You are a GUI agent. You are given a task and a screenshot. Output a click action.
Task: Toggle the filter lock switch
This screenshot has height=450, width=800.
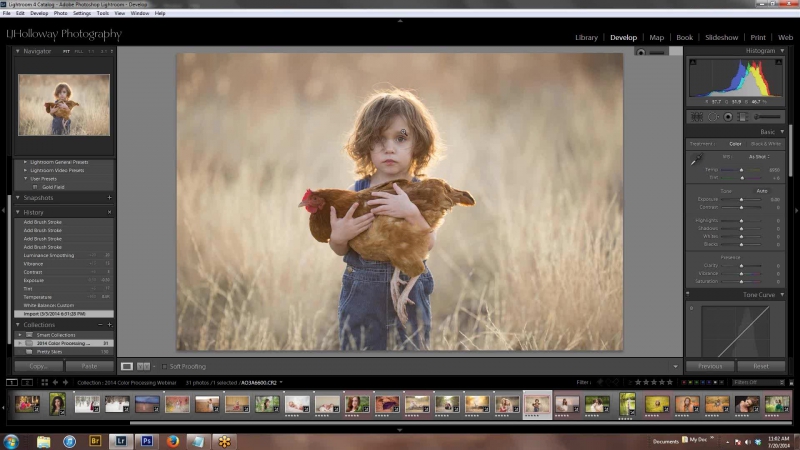click(791, 382)
